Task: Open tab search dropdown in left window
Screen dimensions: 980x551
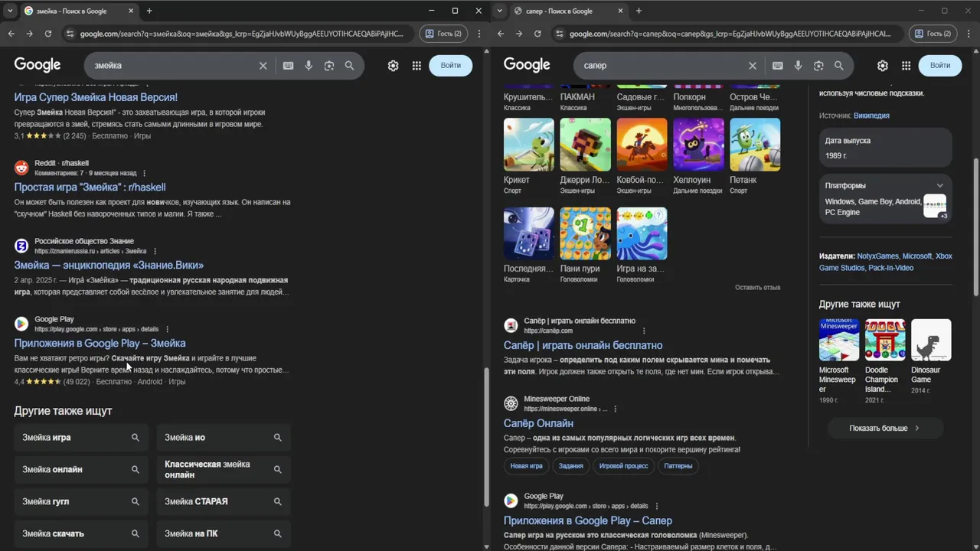Action: tap(10, 11)
